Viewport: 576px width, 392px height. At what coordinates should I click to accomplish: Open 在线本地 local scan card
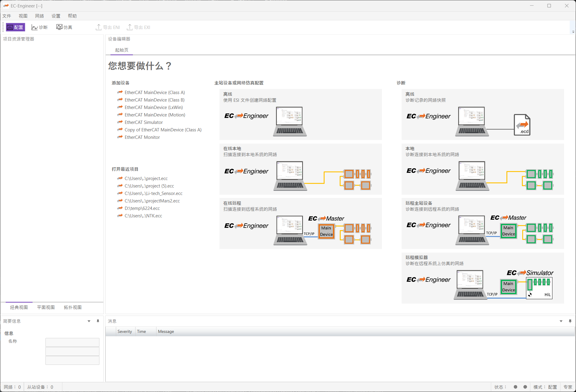[x=300, y=169]
